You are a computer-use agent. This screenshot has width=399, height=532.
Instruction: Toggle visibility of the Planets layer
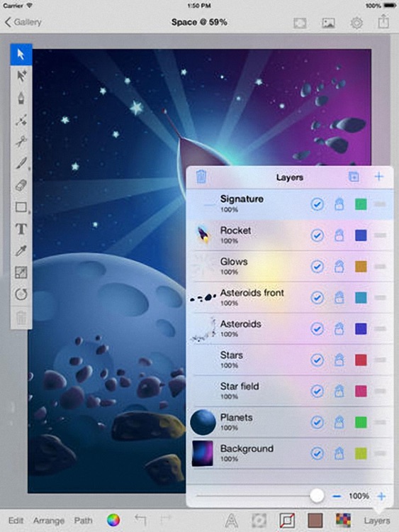[x=317, y=423]
